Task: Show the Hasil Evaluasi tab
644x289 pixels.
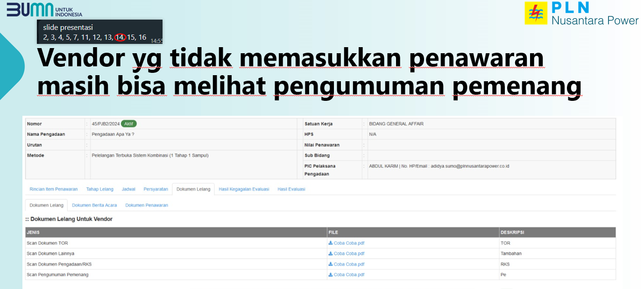Action: click(x=291, y=189)
